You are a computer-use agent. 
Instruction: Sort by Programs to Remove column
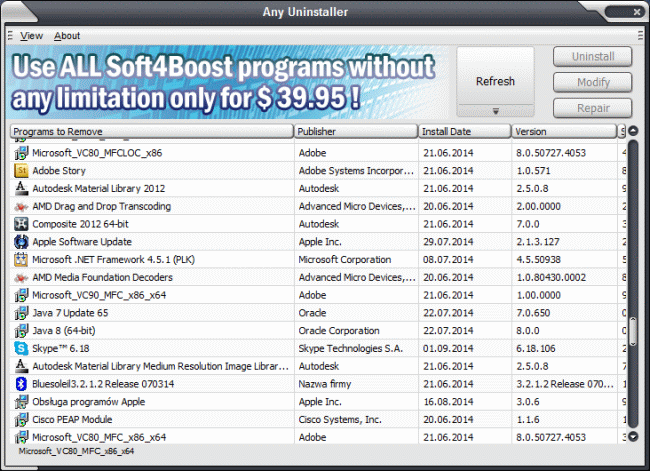152,131
